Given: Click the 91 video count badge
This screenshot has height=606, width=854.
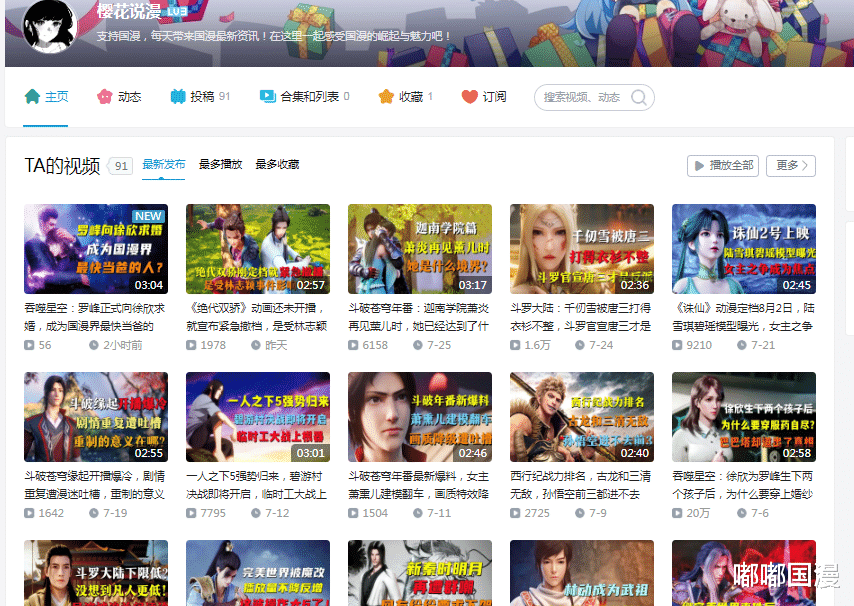Looking at the screenshot, I should [x=121, y=166].
